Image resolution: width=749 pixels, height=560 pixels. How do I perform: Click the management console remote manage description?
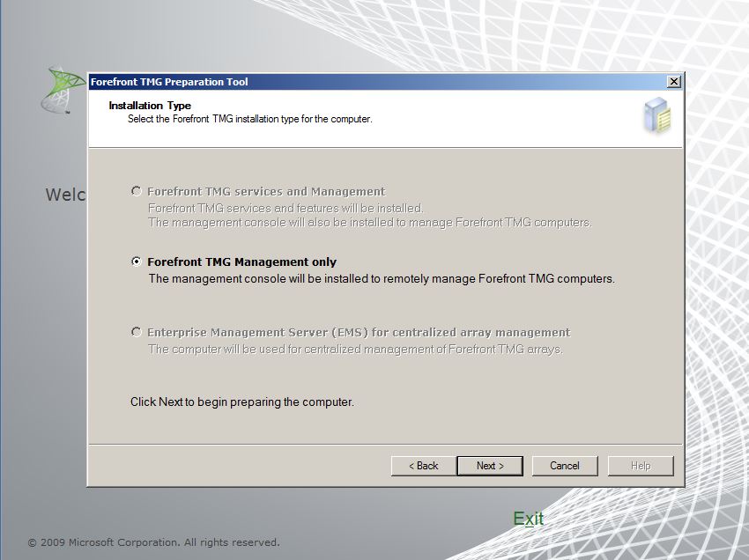click(382, 279)
